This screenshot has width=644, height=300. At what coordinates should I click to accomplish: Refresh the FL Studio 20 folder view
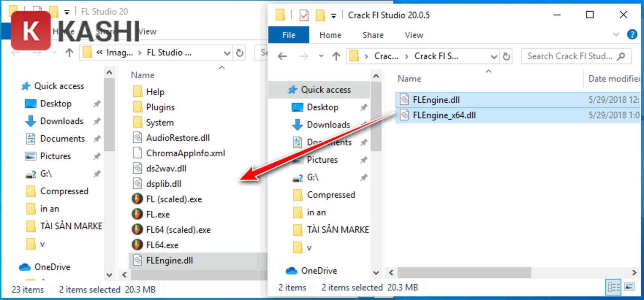point(240,53)
